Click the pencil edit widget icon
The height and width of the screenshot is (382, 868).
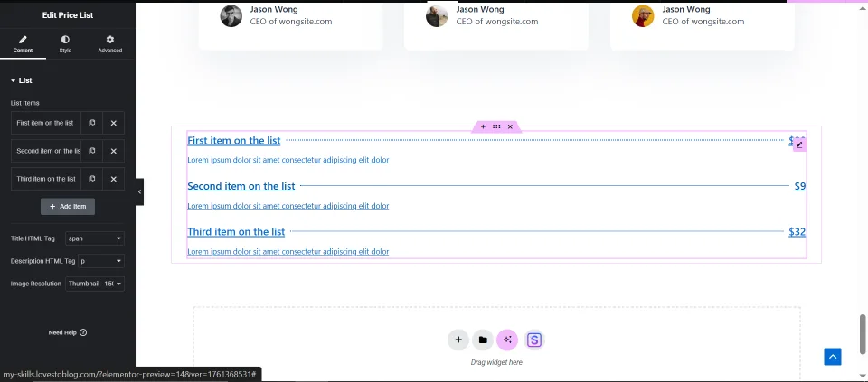(799, 144)
